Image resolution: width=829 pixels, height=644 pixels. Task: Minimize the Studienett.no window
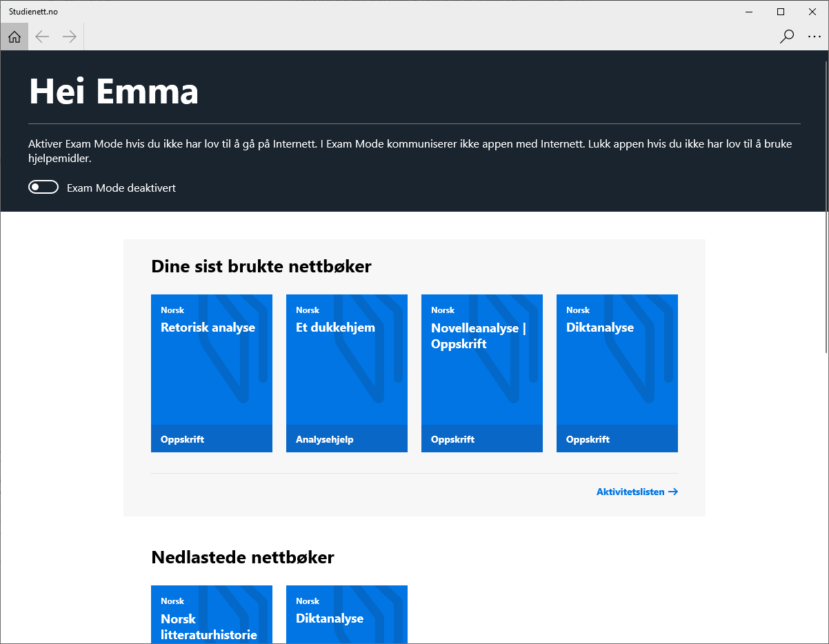click(x=750, y=11)
